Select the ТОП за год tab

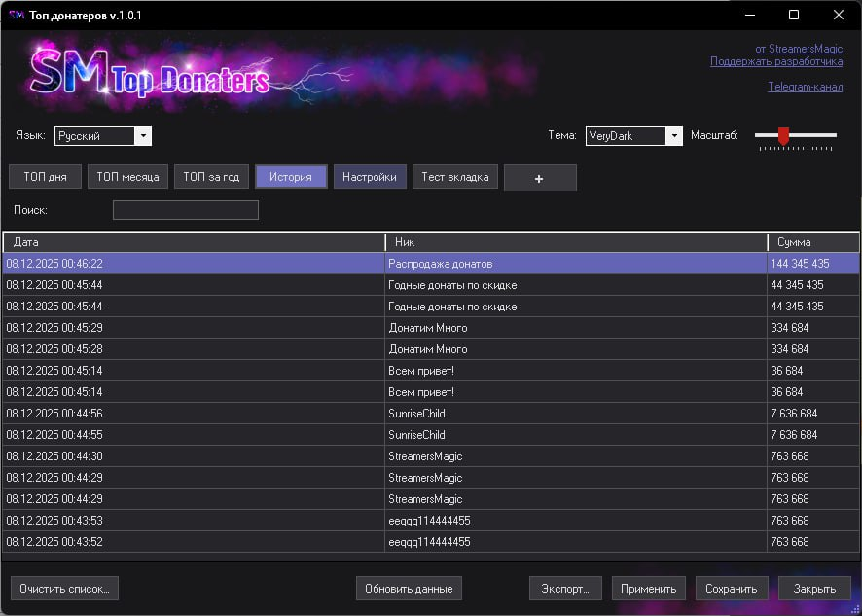click(x=211, y=177)
